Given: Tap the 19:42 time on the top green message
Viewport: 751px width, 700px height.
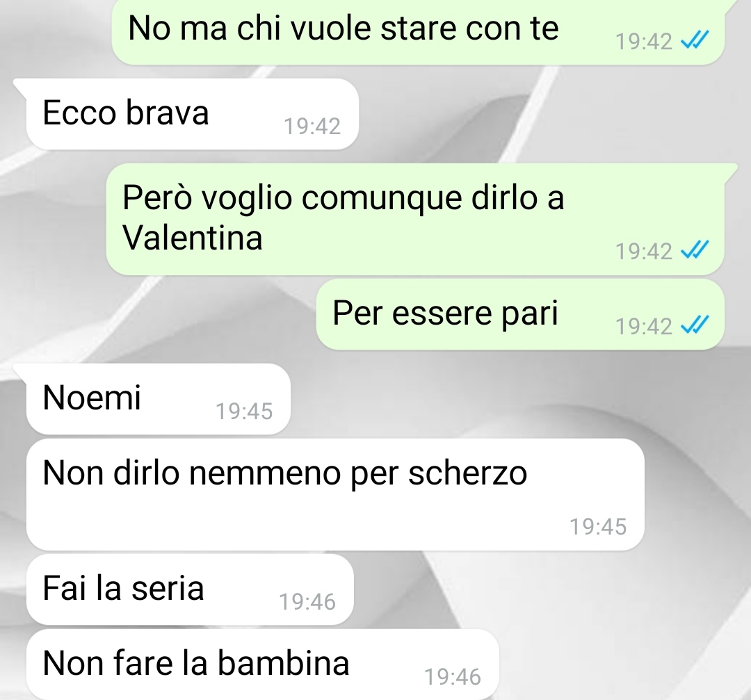Looking at the screenshot, I should [x=644, y=42].
